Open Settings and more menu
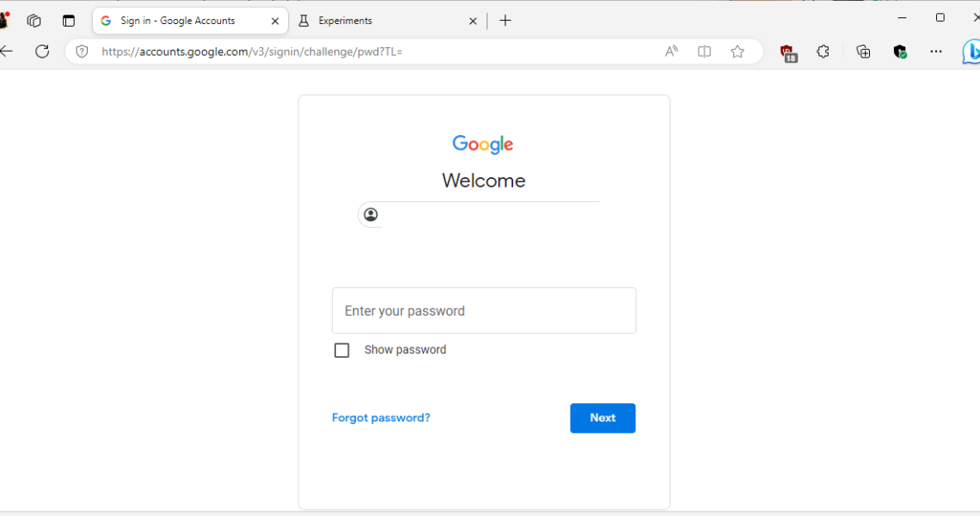Screen dimensions: 980x516 [x=936, y=52]
